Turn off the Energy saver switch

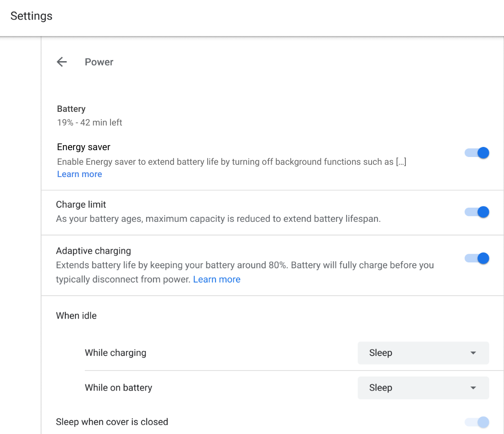pyautogui.click(x=477, y=153)
